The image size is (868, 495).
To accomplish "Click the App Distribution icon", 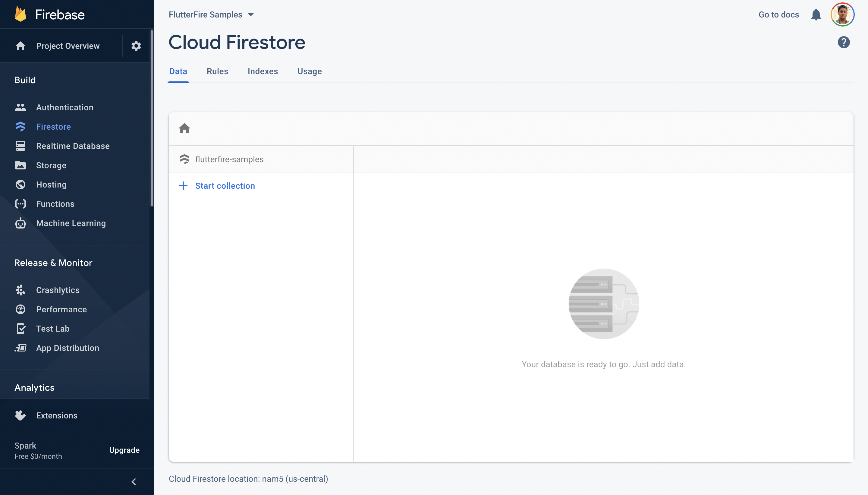I will click(20, 348).
